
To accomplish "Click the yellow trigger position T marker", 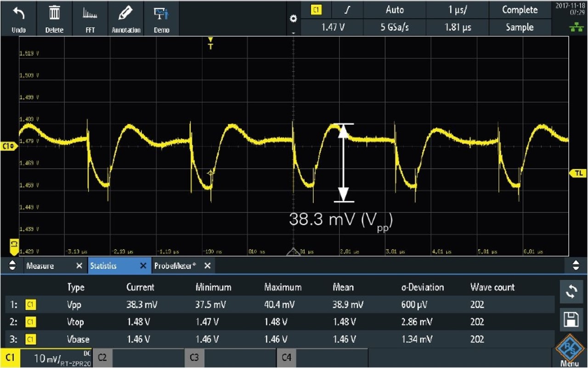I will pyautogui.click(x=210, y=43).
